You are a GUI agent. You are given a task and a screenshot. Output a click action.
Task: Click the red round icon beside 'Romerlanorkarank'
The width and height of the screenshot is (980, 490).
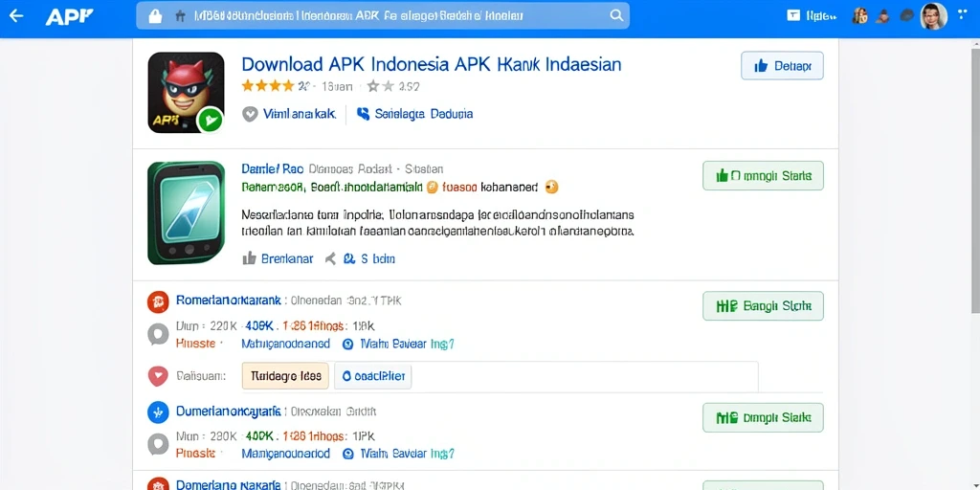[x=158, y=301]
